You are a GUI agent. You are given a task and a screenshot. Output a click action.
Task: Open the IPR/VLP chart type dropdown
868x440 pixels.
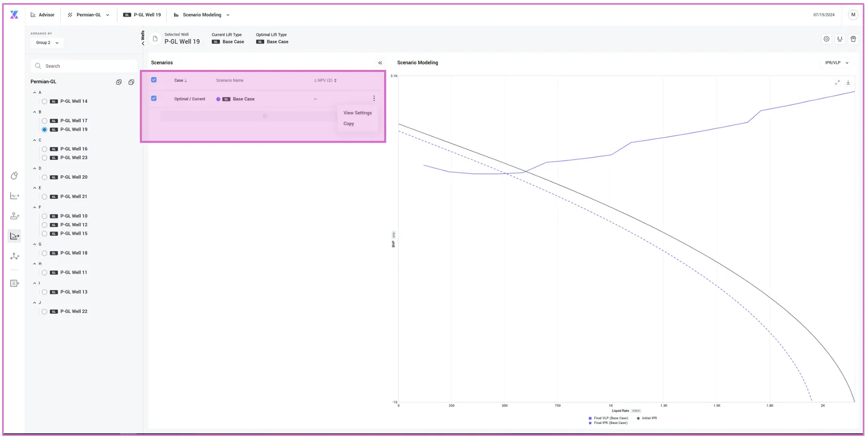point(837,63)
